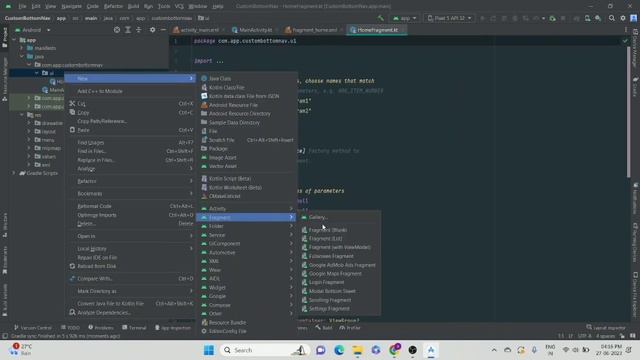The image size is (640, 360).
Task: Click the Search Everywhere magnifier icon
Action: click(611, 18)
